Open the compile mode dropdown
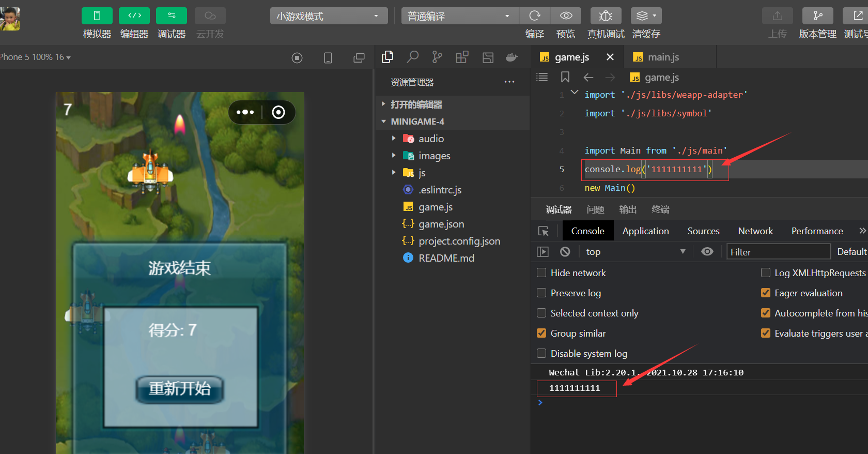This screenshot has height=454, width=868. coord(460,16)
